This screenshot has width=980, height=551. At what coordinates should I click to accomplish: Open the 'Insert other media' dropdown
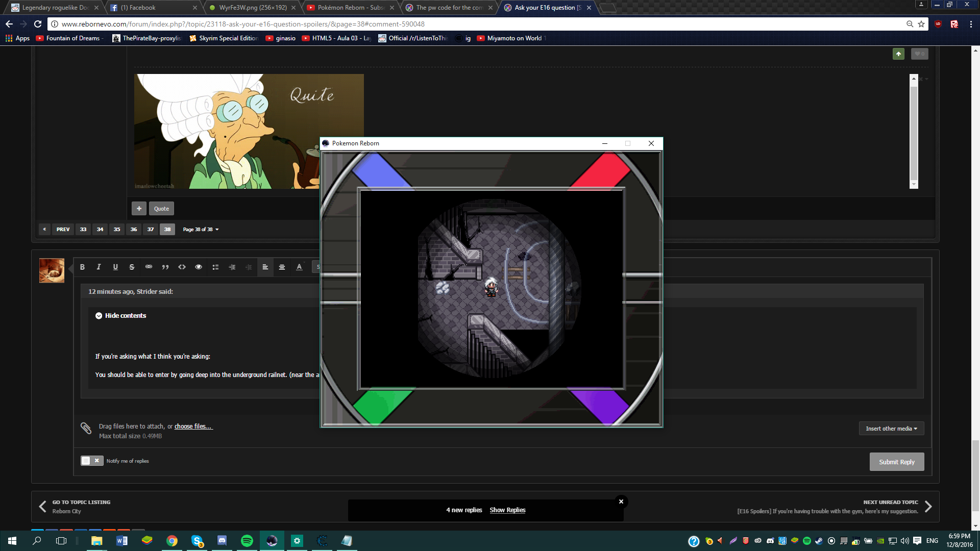click(x=891, y=429)
